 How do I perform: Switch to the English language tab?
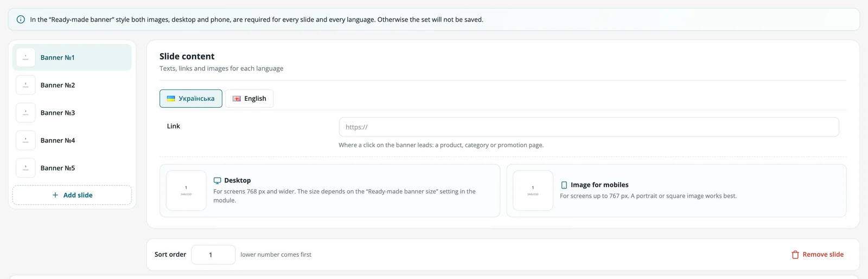point(250,99)
